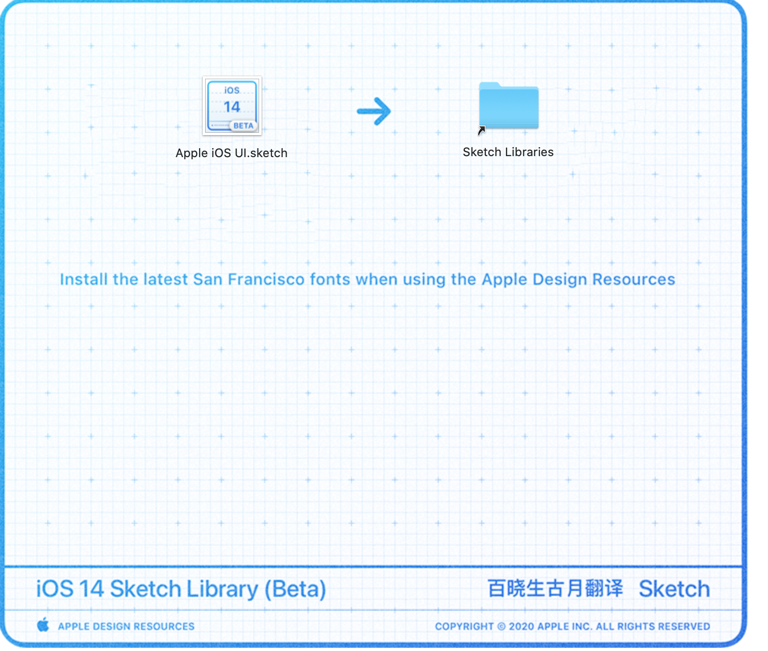Image resolution: width=768 pixels, height=651 pixels.
Task: Click the APPLE DESIGN RESOURCES text
Action: (x=126, y=627)
